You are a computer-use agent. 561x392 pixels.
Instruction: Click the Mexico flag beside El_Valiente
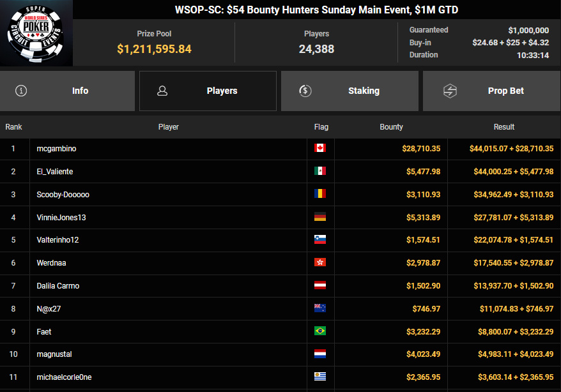[x=320, y=171]
